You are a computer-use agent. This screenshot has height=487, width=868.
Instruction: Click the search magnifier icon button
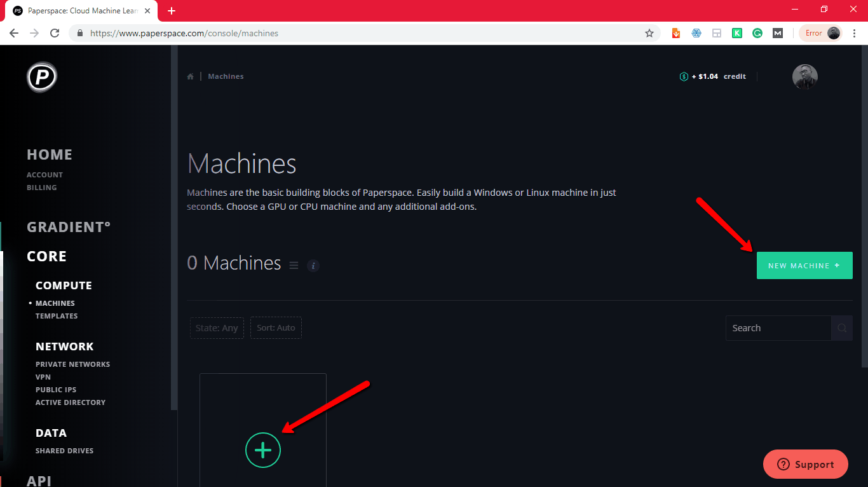coord(842,328)
